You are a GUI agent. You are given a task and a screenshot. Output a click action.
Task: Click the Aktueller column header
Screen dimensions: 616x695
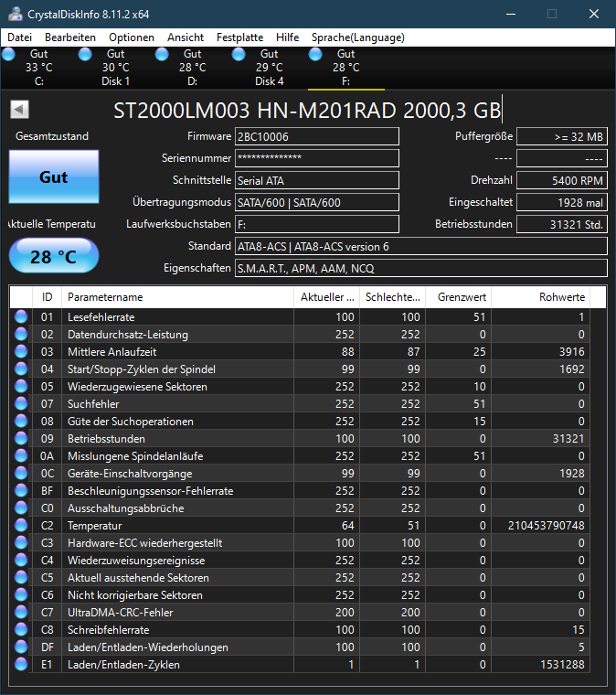[x=327, y=297]
